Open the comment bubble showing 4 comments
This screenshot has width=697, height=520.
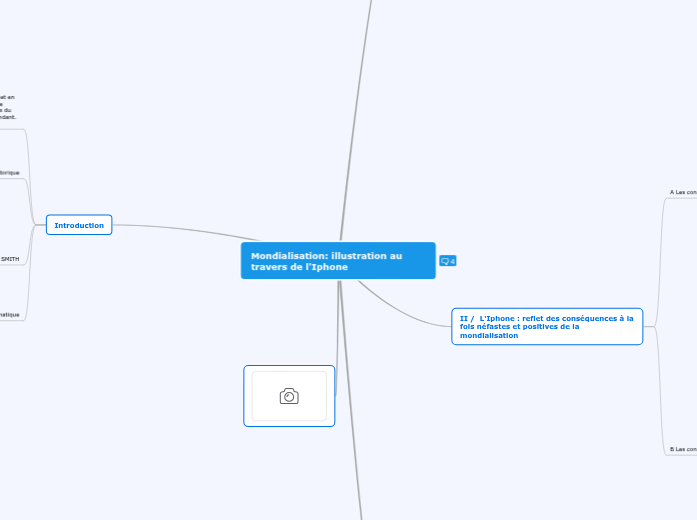(x=448, y=261)
